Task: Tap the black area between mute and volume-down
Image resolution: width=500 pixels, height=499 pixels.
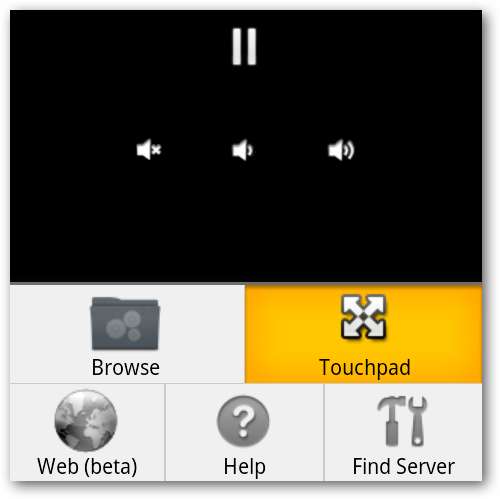Action: (x=197, y=150)
